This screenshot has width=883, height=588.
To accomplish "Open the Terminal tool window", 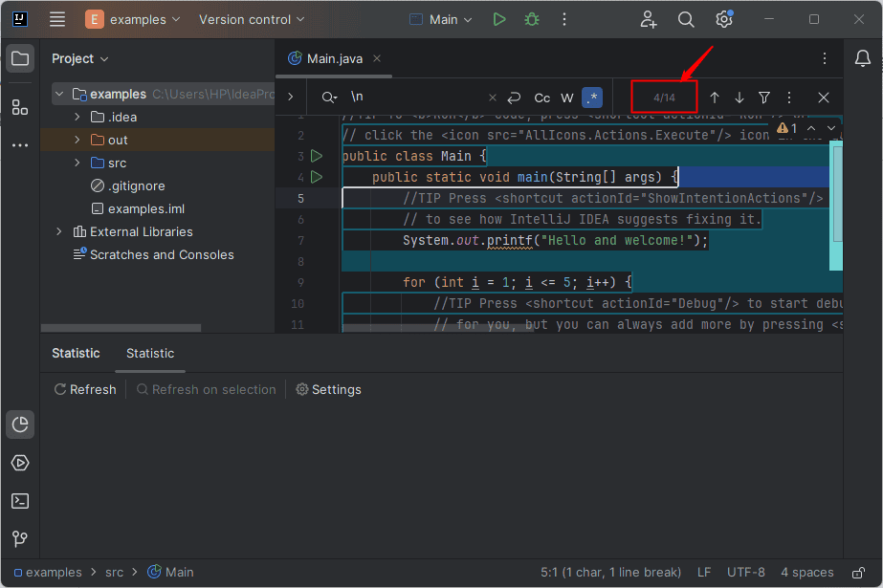I will pyautogui.click(x=20, y=501).
